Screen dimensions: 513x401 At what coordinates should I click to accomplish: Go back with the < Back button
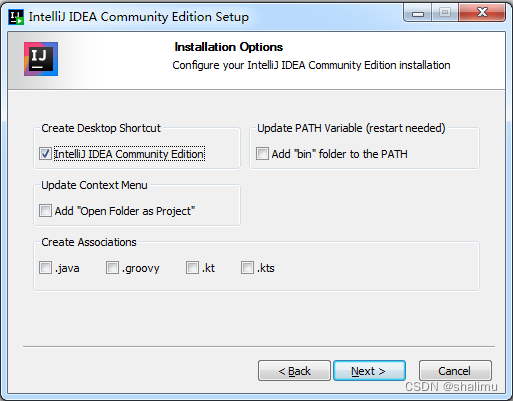tap(294, 371)
